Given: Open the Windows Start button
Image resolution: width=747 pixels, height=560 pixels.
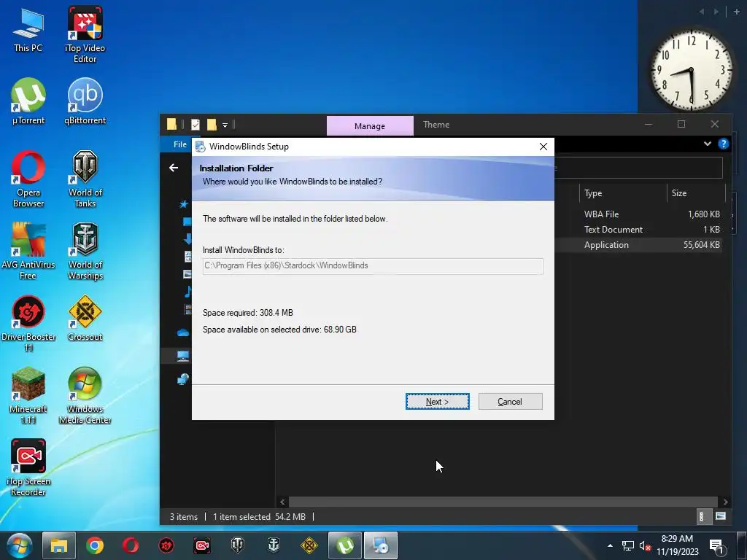Looking at the screenshot, I should 19,545.
